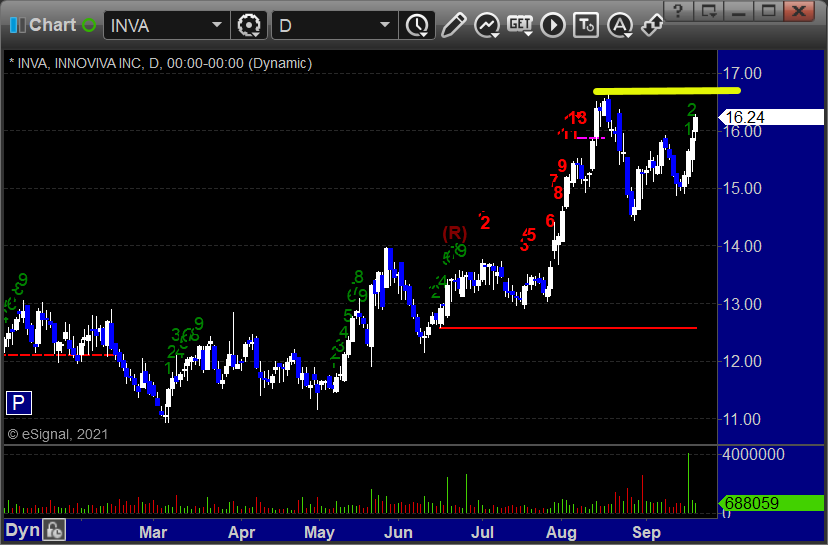Click the tallest green volume bar
The height and width of the screenshot is (545, 828).
(689, 483)
